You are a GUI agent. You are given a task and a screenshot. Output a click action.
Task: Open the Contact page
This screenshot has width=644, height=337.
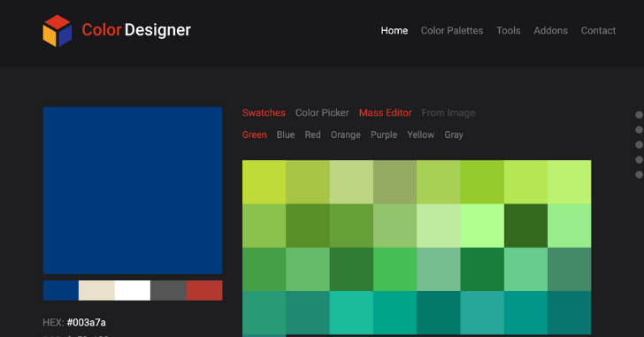click(598, 31)
